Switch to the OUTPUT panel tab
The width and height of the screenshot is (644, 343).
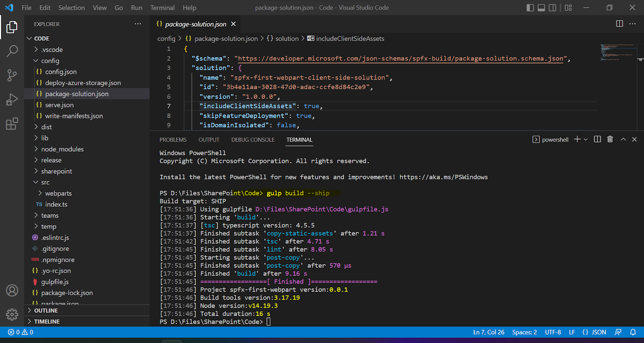[209, 140]
